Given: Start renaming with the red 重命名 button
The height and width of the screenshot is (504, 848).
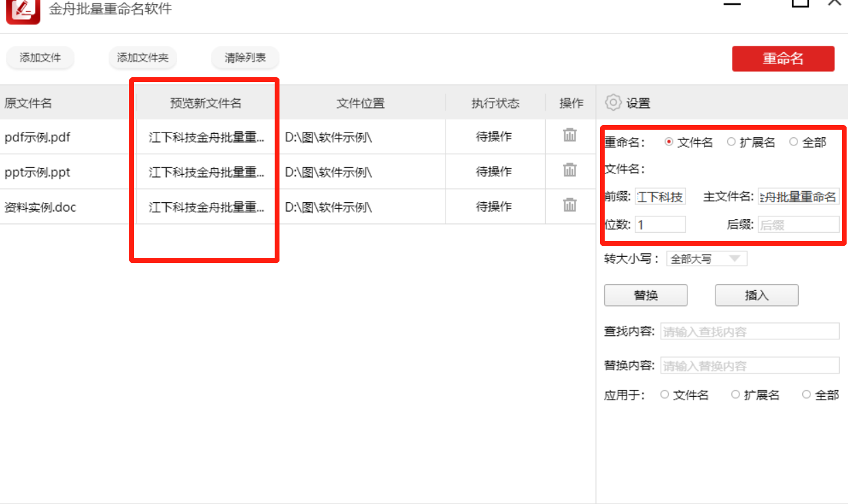Looking at the screenshot, I should (x=783, y=59).
